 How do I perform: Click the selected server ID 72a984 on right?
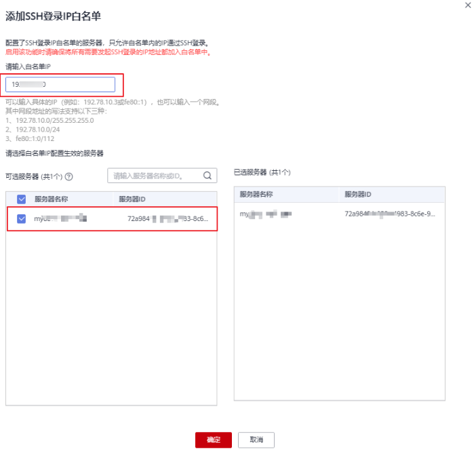(x=390, y=214)
